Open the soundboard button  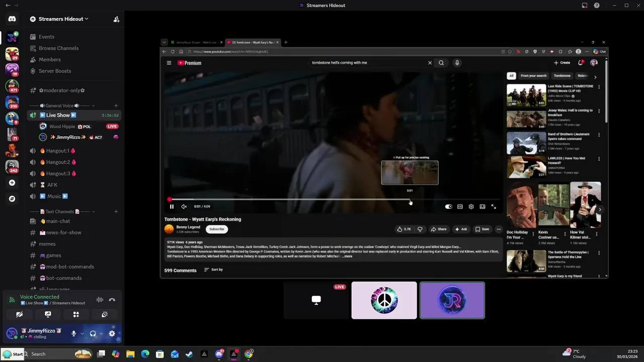105,314
